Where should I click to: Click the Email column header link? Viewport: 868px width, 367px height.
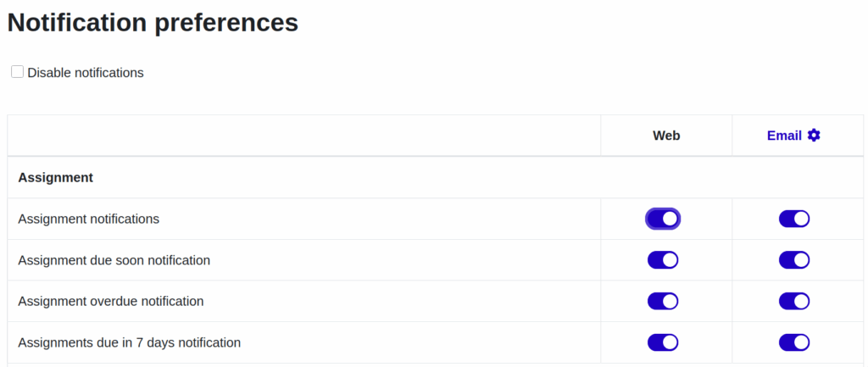click(x=784, y=136)
